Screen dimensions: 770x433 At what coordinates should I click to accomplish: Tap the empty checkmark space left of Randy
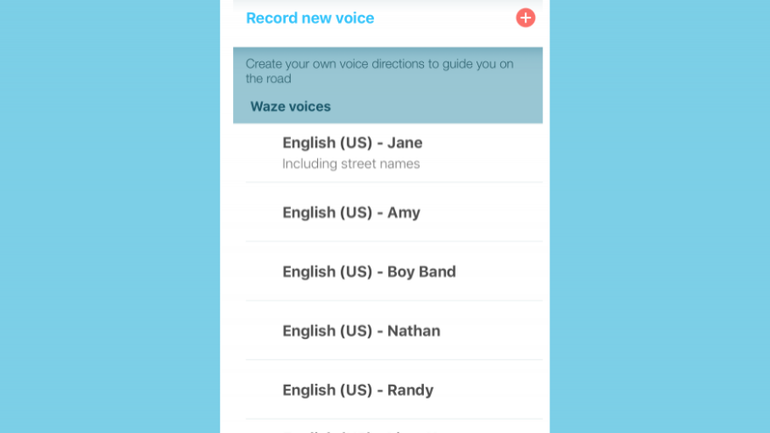[x=263, y=389]
